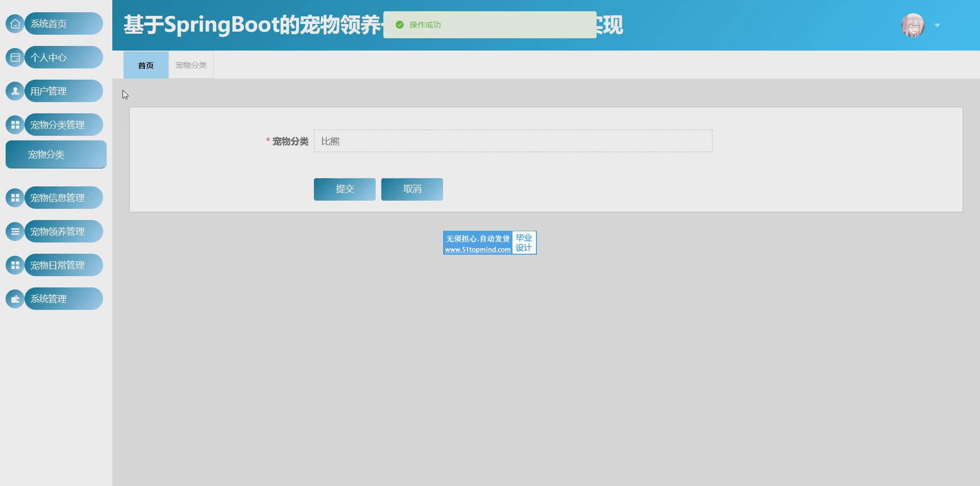The image size is (980, 486).
Task: Click the home icon beside 系统首页
Action: pos(15,24)
